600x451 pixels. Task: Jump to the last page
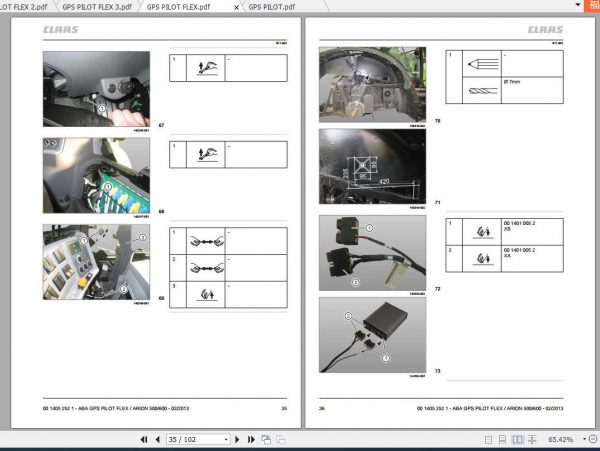tap(251, 440)
